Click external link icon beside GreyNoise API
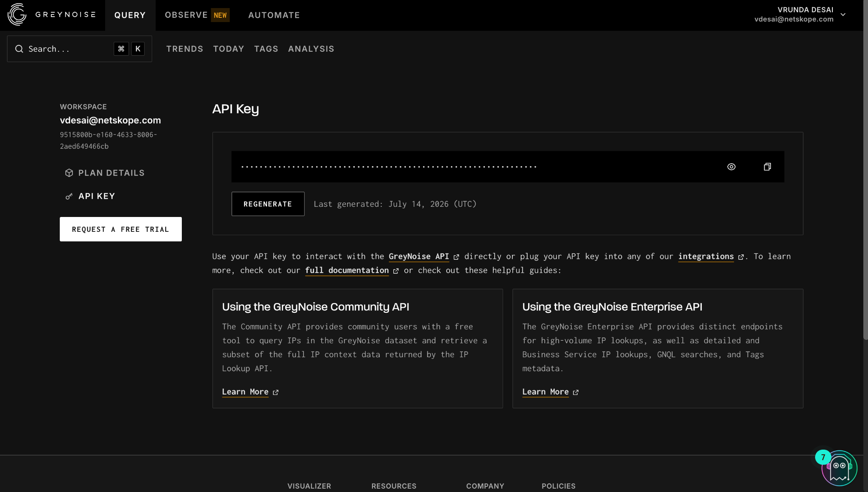868x492 pixels. pyautogui.click(x=456, y=257)
